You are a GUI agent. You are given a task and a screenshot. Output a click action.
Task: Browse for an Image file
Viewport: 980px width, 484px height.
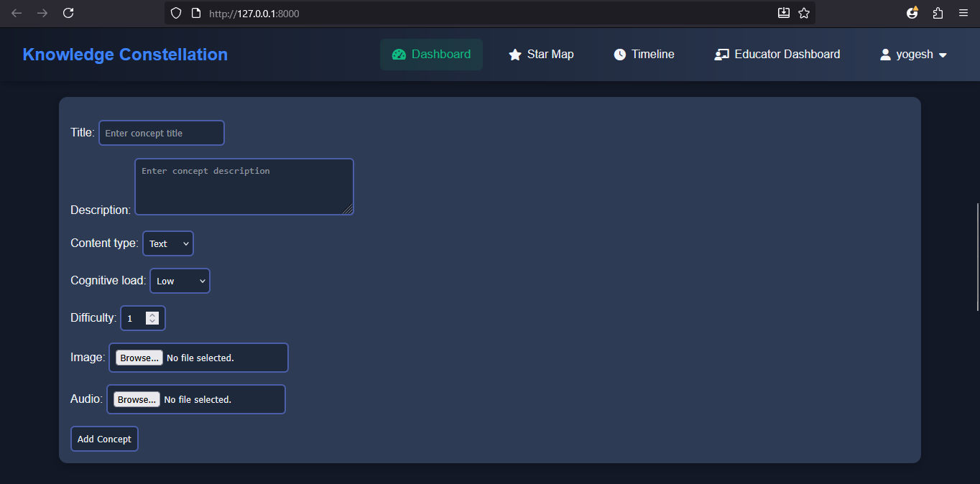(139, 358)
